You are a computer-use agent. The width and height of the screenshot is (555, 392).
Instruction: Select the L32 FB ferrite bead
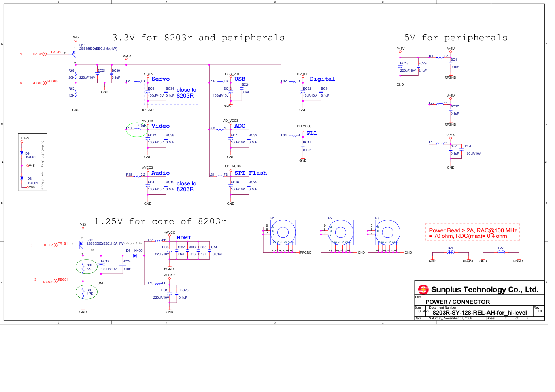tap(292, 82)
